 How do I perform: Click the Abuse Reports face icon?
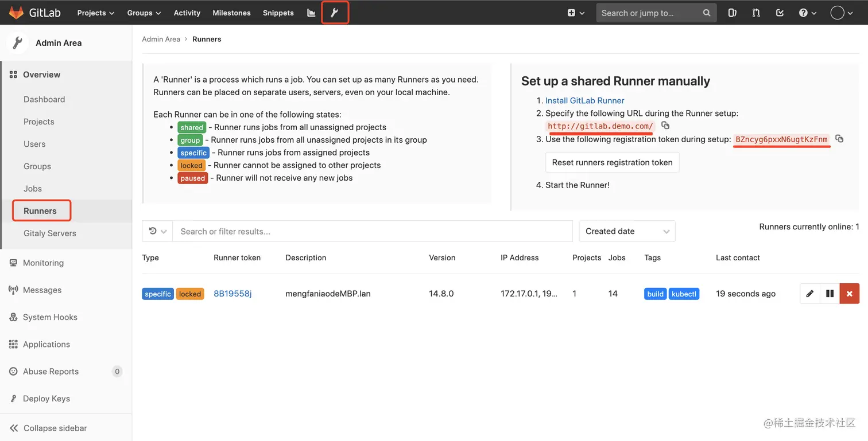[x=13, y=372]
